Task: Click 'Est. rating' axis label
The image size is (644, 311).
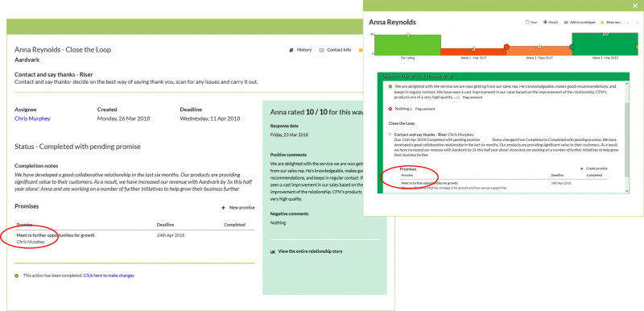Action: click(x=408, y=58)
